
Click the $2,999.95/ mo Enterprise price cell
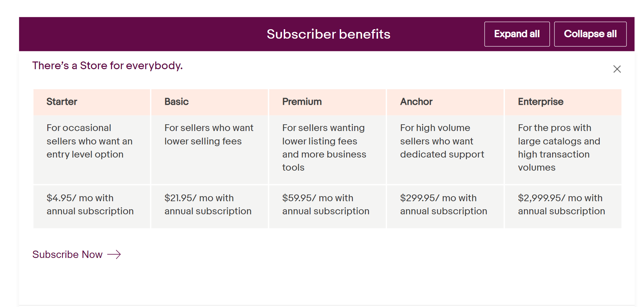tap(563, 207)
